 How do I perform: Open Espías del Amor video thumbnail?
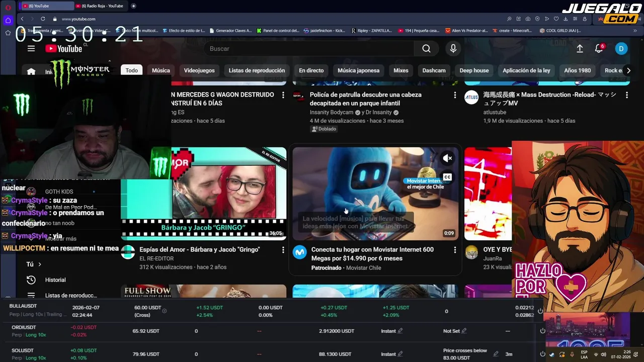click(204, 194)
